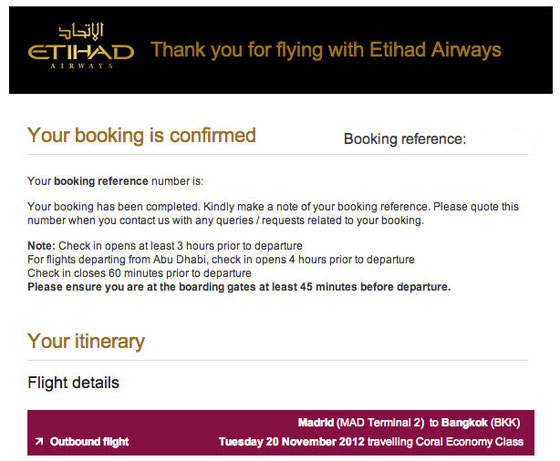The image size is (560, 461).
Task: Click the 'Tuesday 20 November 2012' date text
Action: click(x=291, y=442)
